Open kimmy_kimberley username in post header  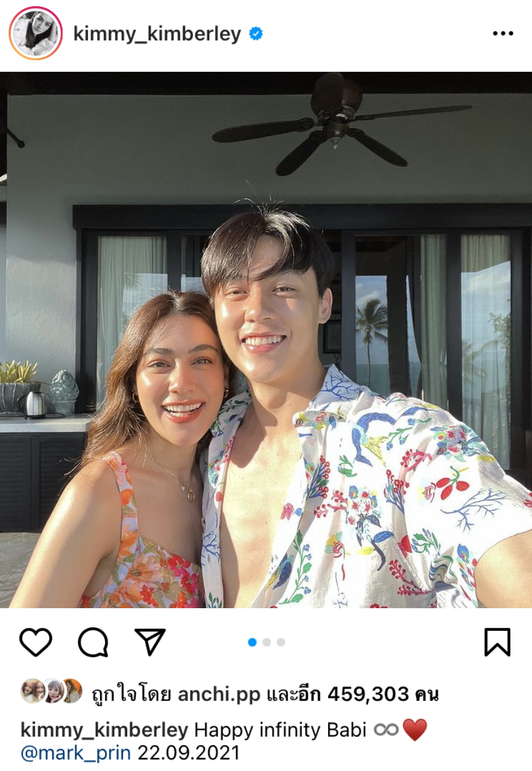click(157, 34)
